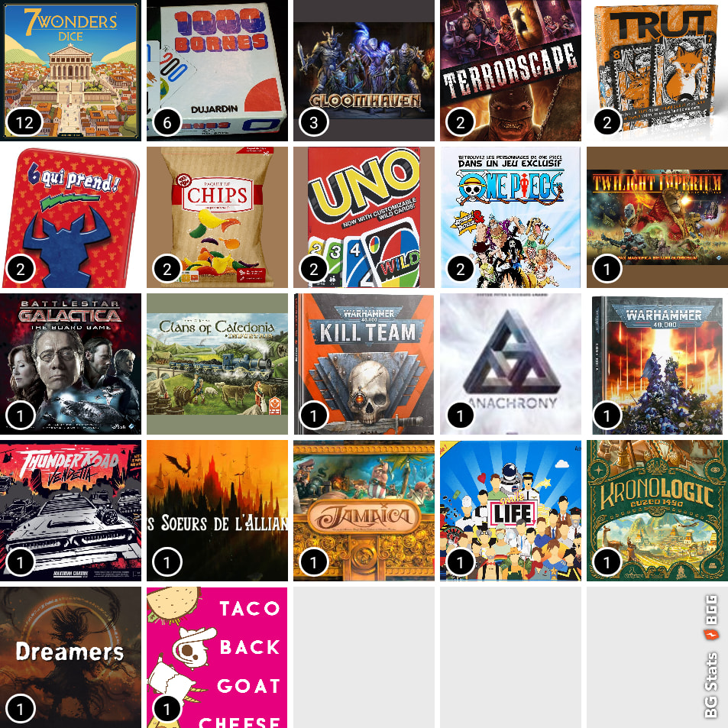Open the Kill Team skull cover
This screenshot has width=728, height=728.
tap(364, 364)
